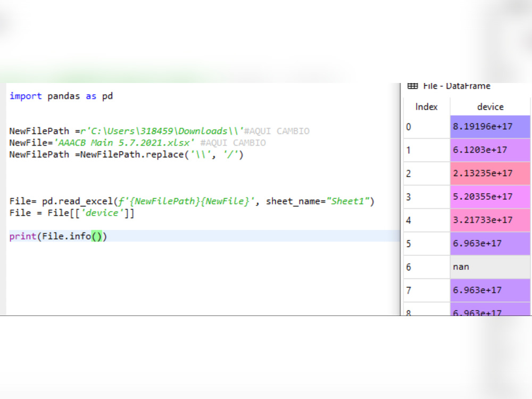Click row index 7

[x=427, y=290]
